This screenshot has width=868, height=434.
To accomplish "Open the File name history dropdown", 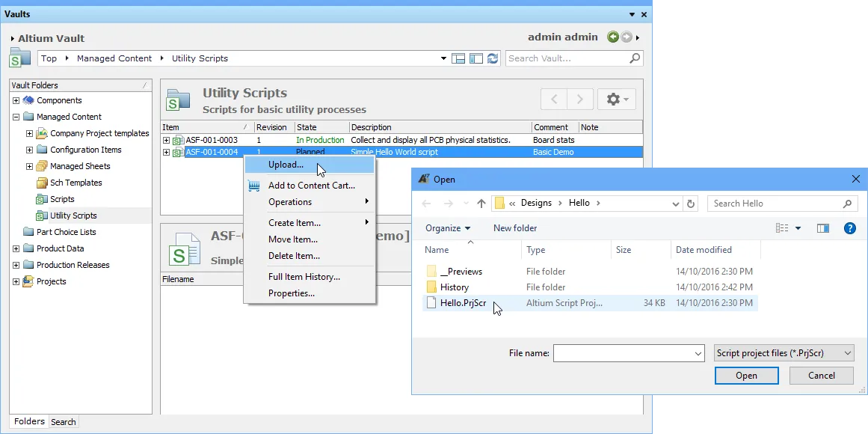I will click(x=698, y=353).
